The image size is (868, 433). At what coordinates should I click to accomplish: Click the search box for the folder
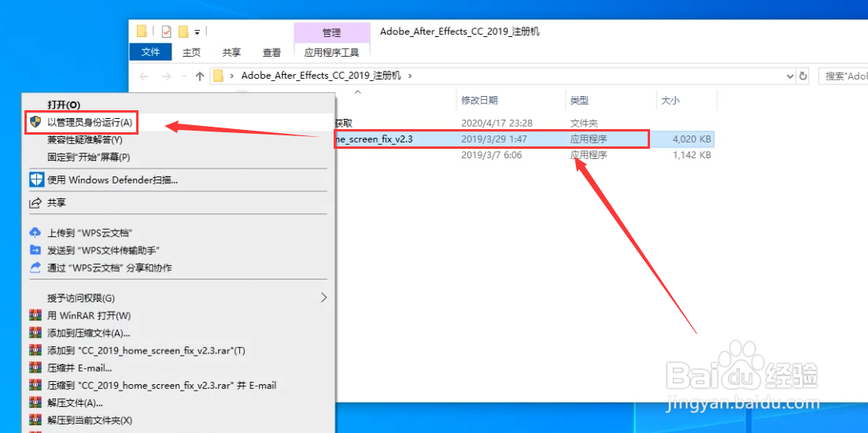[843, 76]
